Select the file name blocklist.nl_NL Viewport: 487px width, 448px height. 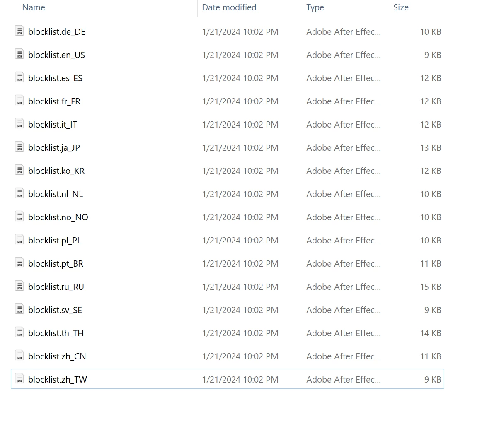tap(56, 194)
